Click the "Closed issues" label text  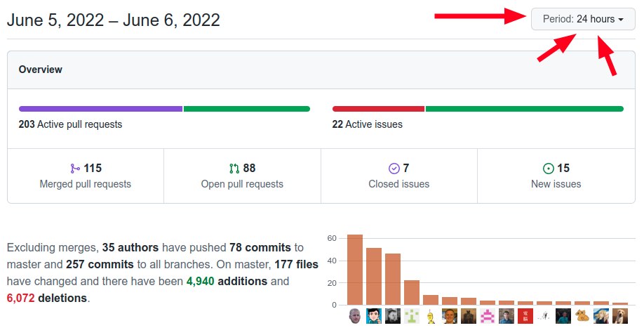tap(398, 184)
